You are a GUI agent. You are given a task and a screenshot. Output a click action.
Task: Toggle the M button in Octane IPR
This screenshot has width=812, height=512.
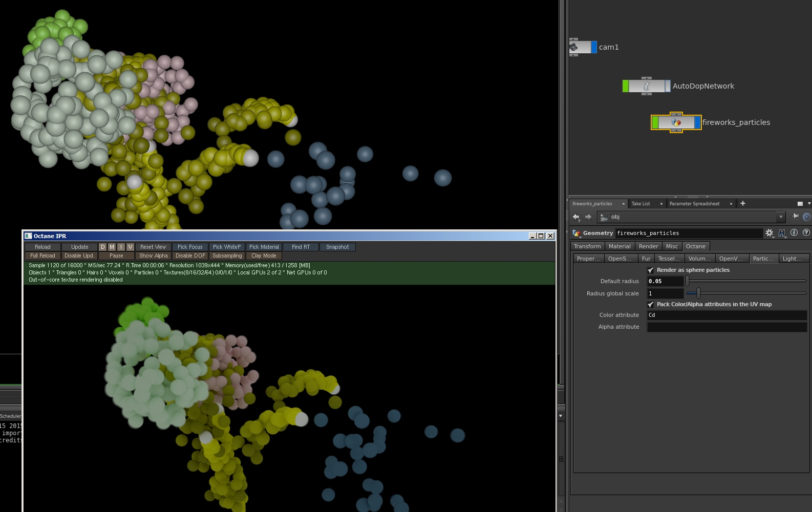coord(112,247)
